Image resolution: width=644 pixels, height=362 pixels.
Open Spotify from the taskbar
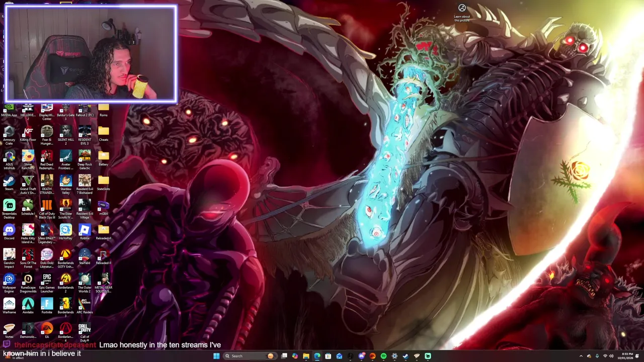[383, 356]
